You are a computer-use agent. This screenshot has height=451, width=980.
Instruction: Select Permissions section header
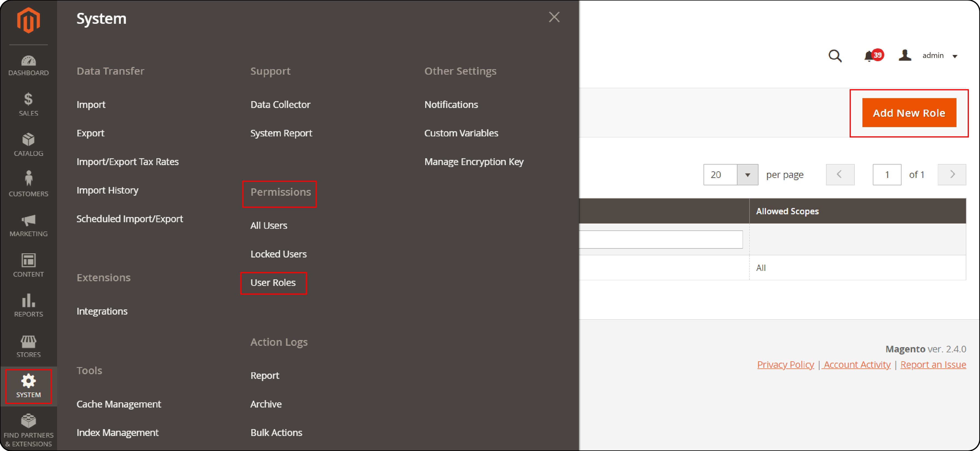pyautogui.click(x=281, y=192)
